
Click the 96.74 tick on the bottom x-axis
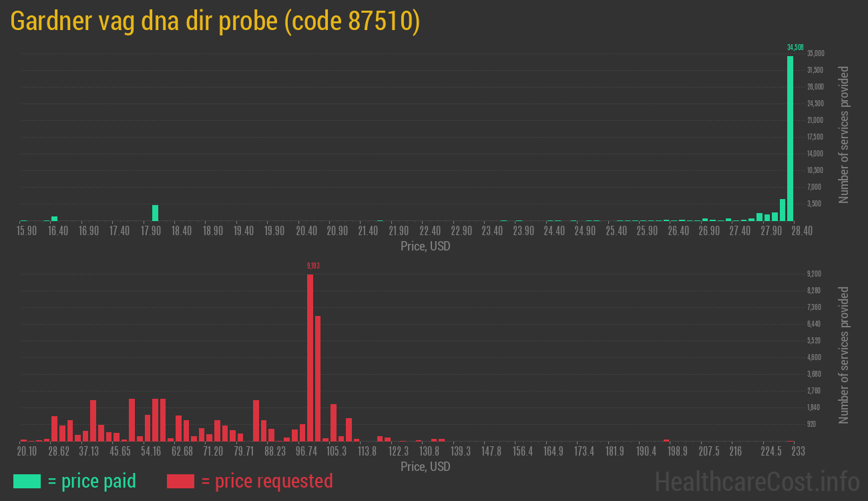(x=306, y=451)
